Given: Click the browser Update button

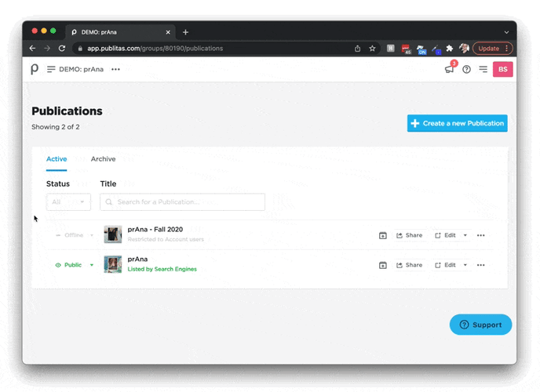Looking at the screenshot, I should point(492,49).
